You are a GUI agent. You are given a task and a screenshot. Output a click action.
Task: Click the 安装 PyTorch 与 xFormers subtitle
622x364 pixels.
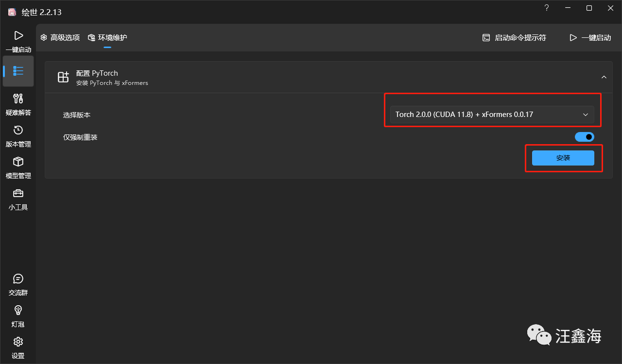click(112, 83)
